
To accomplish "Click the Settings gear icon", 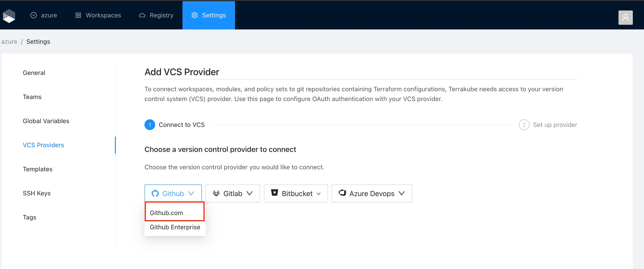I will (195, 15).
